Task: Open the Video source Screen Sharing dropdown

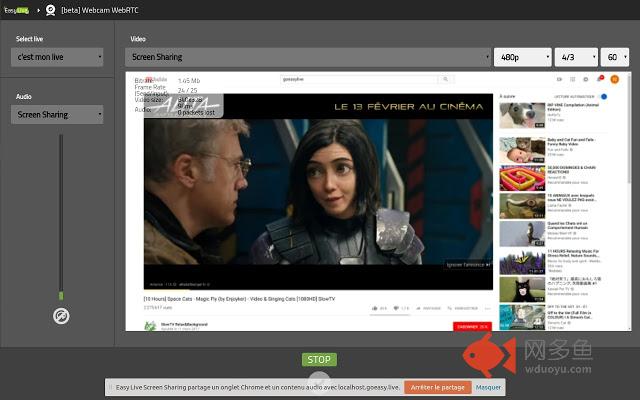Action: pos(308,57)
